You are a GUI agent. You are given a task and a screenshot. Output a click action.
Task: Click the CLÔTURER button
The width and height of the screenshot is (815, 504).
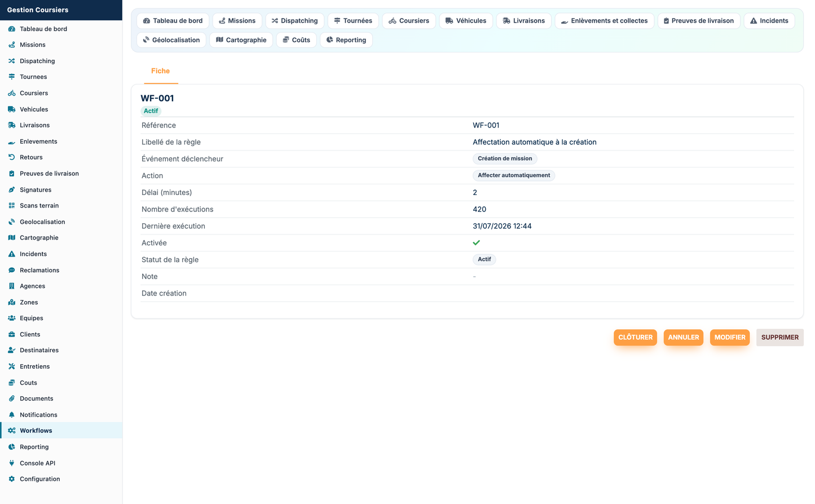pos(635,337)
